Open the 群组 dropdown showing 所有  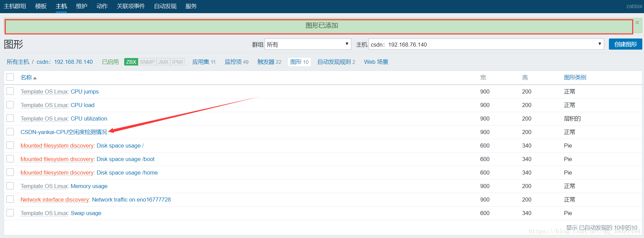click(308, 44)
